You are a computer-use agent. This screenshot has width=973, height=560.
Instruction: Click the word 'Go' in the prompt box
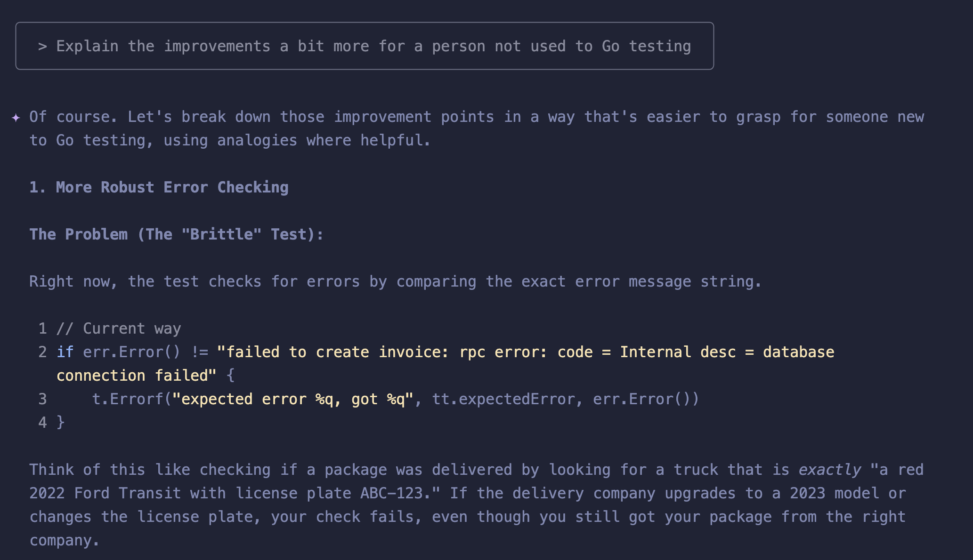(x=610, y=46)
